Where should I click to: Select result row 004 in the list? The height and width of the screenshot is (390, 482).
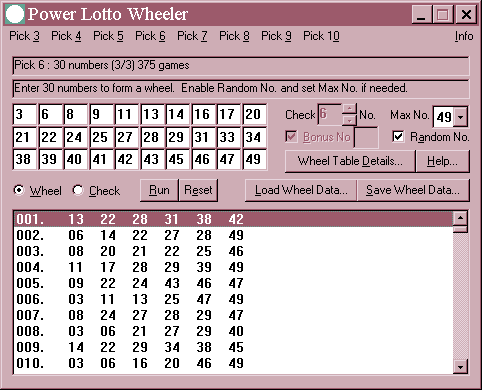(x=234, y=267)
